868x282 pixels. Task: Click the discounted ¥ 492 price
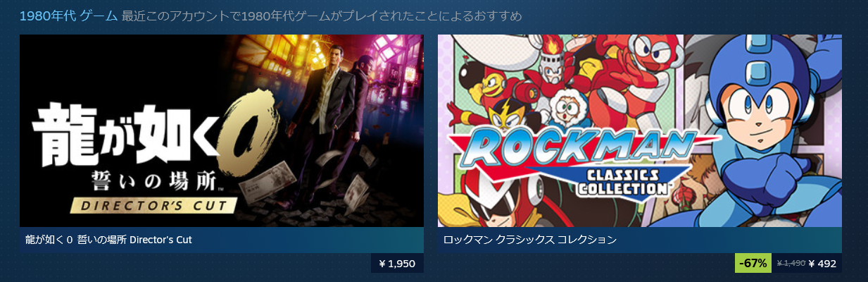(822, 264)
